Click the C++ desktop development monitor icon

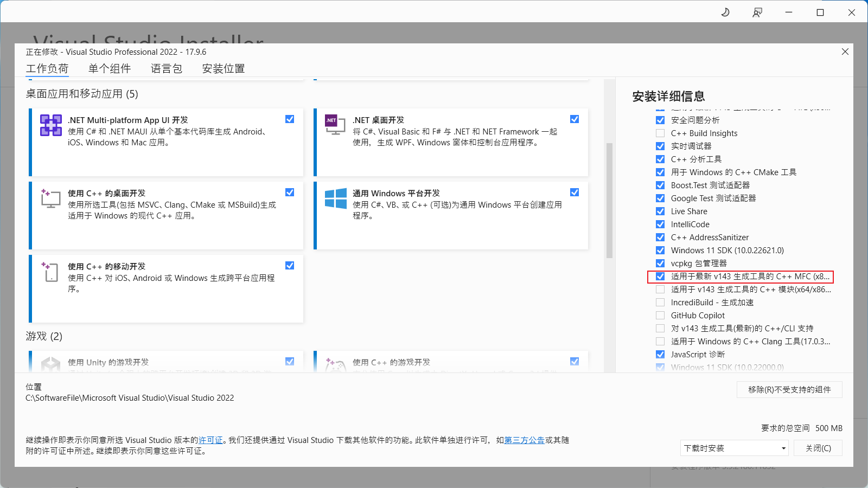(x=50, y=198)
